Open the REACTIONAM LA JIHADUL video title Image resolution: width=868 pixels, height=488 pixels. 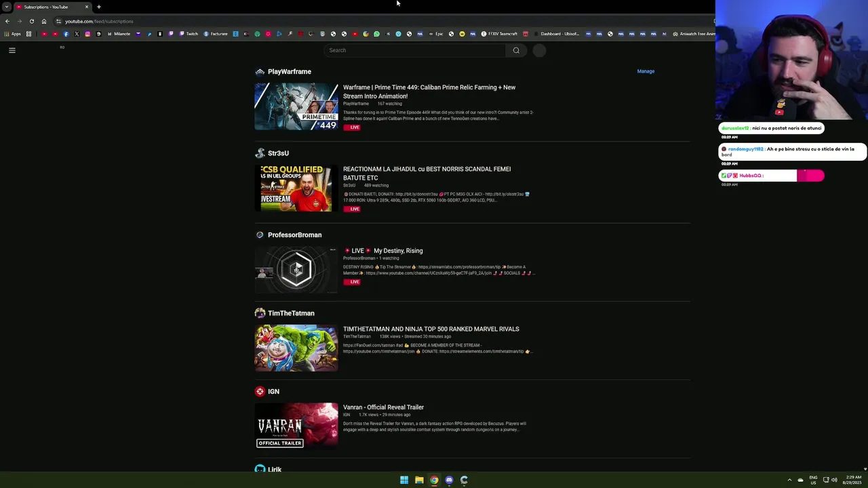(427, 174)
